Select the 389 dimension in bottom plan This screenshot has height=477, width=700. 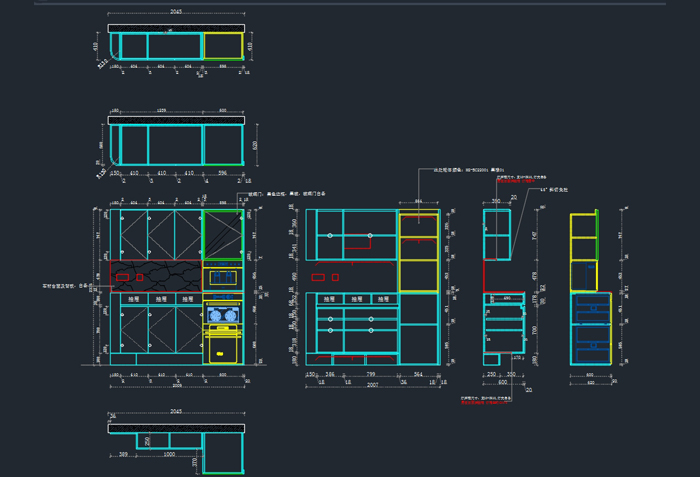click(122, 454)
